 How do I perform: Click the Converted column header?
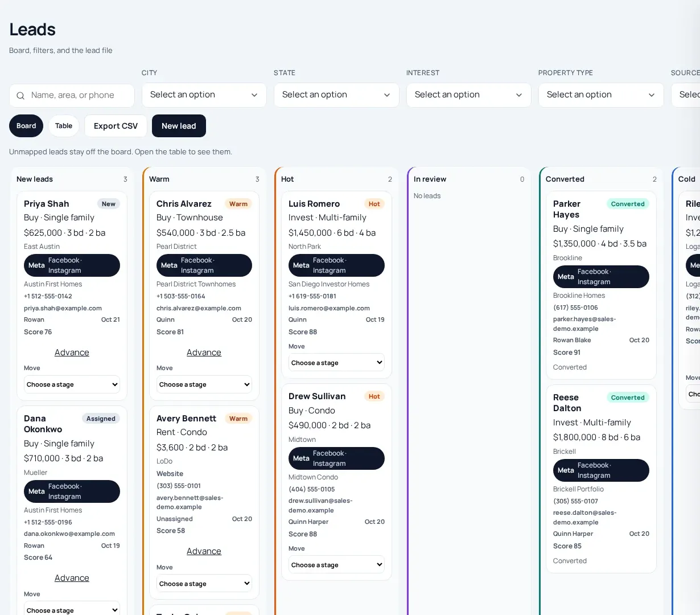click(565, 179)
